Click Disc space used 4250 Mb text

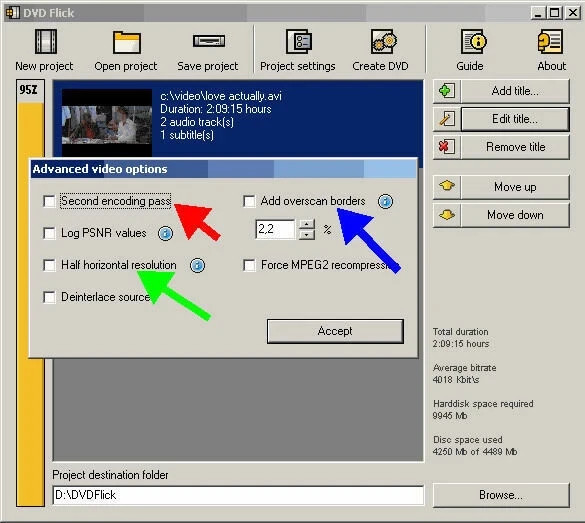pyautogui.click(x=475, y=446)
